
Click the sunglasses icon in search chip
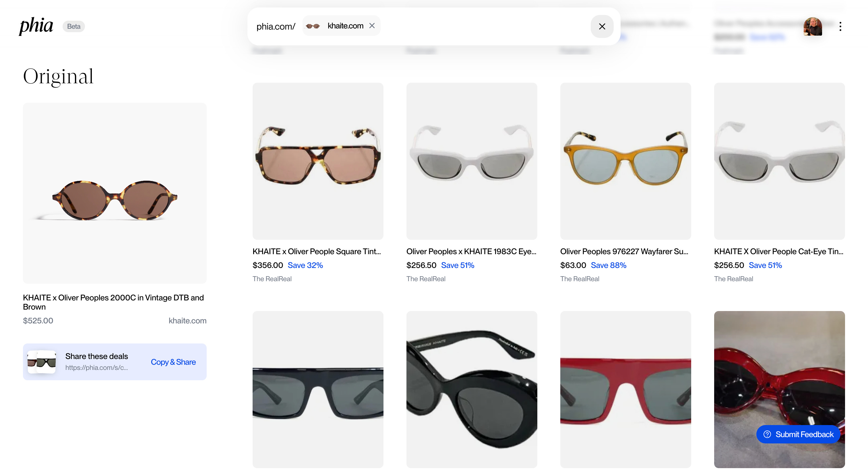click(313, 26)
